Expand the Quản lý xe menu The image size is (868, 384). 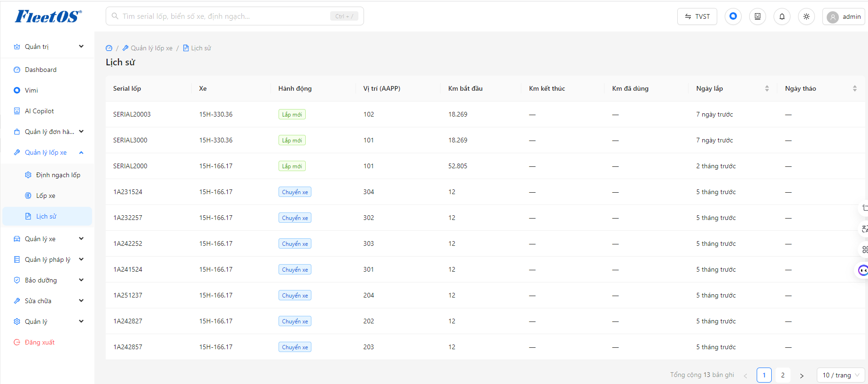pyautogui.click(x=48, y=239)
